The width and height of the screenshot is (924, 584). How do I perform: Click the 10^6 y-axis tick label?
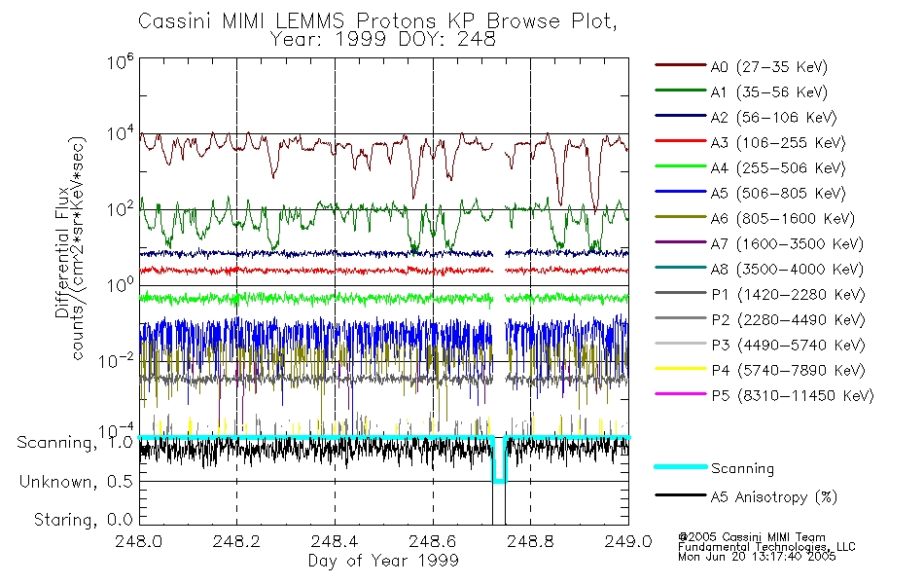[120, 61]
